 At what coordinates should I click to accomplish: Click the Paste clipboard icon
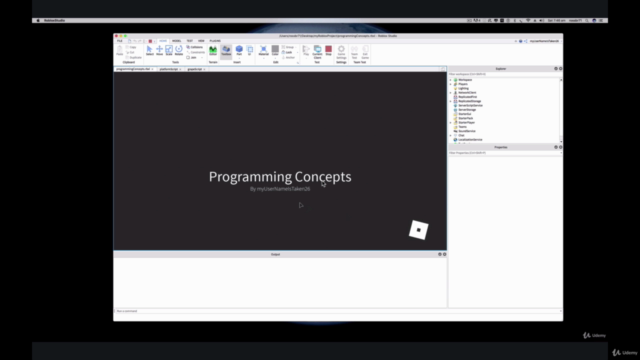point(120,51)
